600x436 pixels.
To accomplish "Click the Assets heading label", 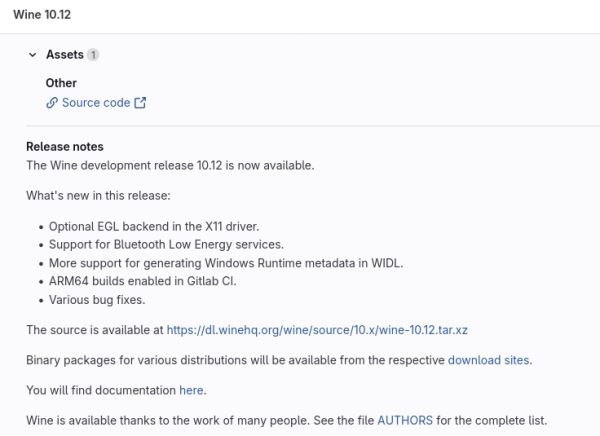I will tap(65, 55).
